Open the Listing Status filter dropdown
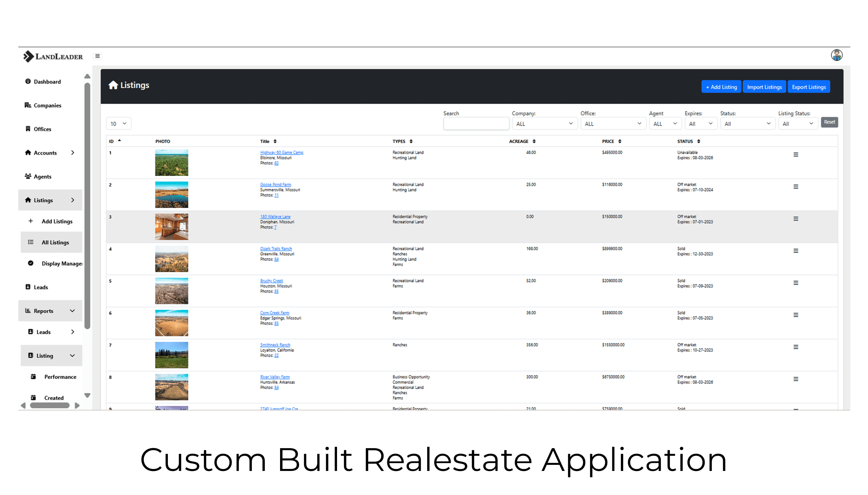Image resolution: width=868 pixels, height=495 pixels. [797, 124]
